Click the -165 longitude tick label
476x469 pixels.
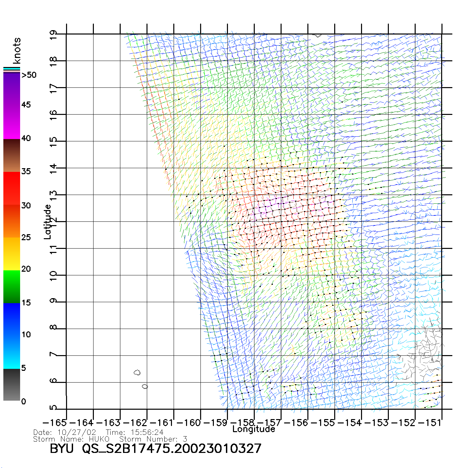pyautogui.click(x=55, y=422)
